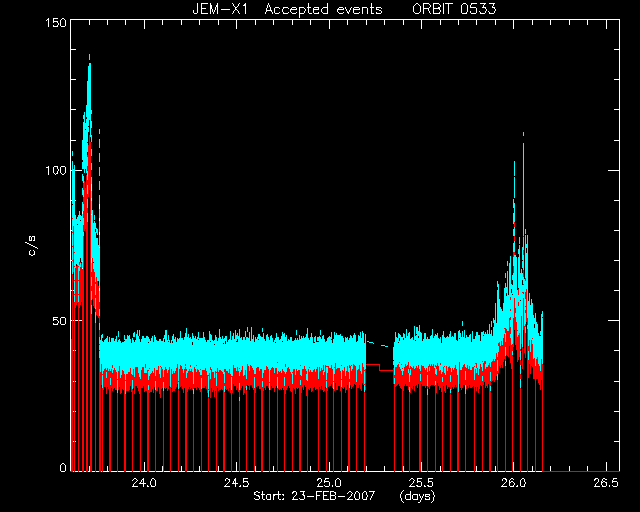Click the 50 y-axis tick label
This screenshot has width=640, height=512.
59,321
